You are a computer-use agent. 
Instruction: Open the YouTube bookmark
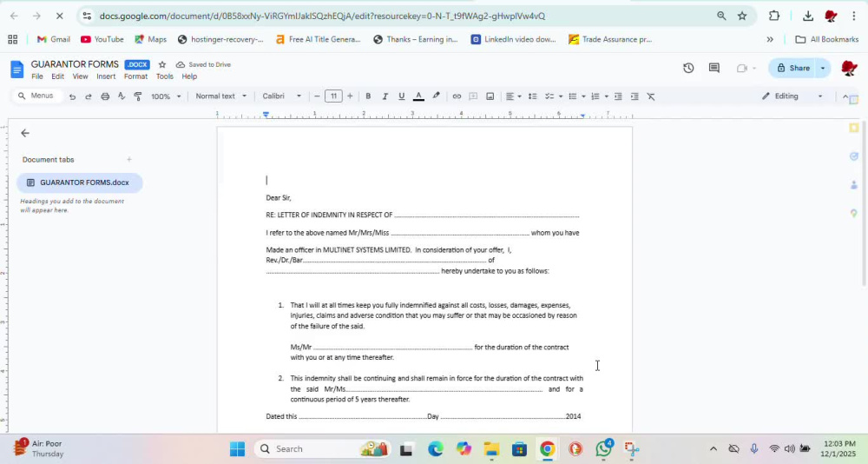102,39
